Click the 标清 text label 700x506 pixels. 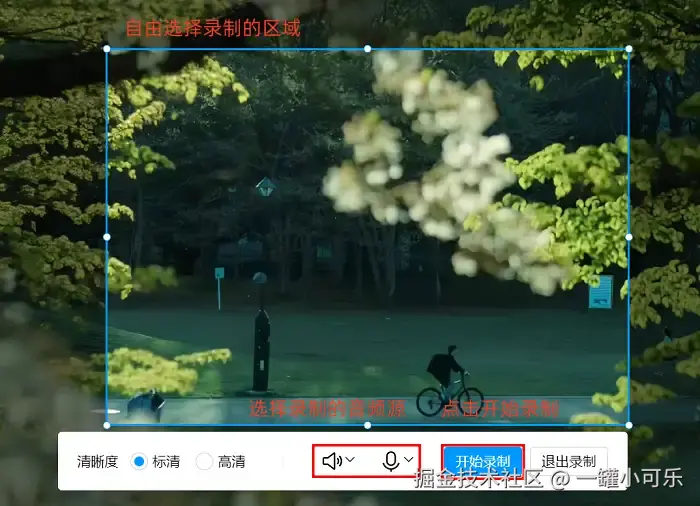[x=166, y=461]
